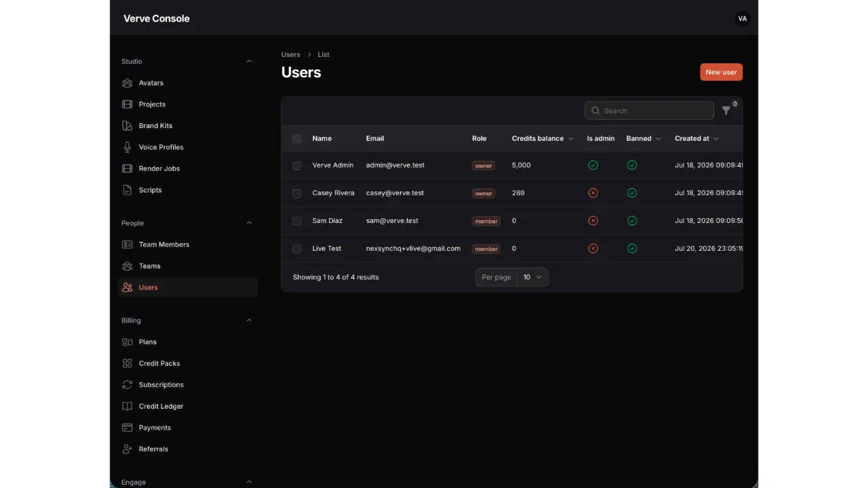
Task: Click the Payments card icon
Action: (x=127, y=428)
